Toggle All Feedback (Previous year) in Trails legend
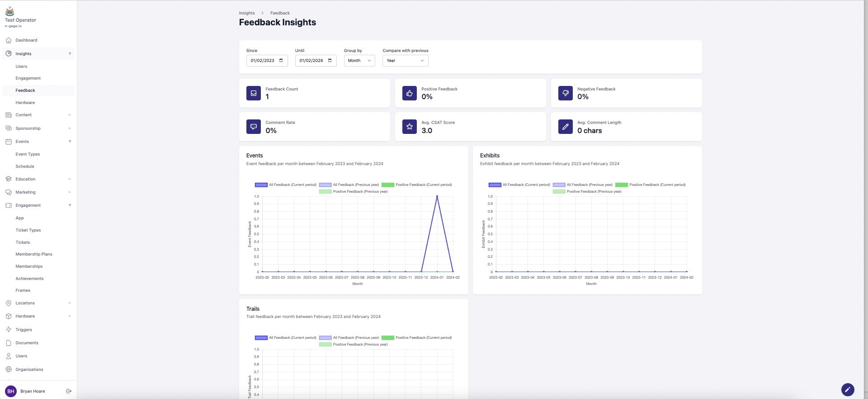Screen dimensions: 868x399 click(x=349, y=338)
